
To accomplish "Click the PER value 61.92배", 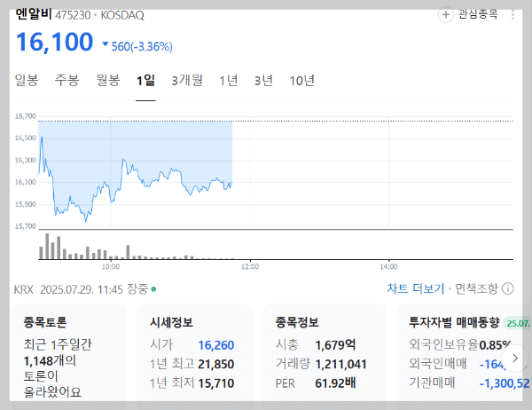I will coord(335,383).
